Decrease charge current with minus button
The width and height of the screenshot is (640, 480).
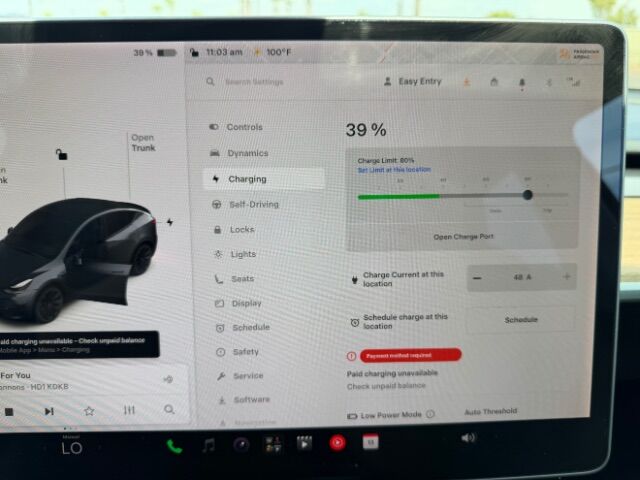coord(477,278)
